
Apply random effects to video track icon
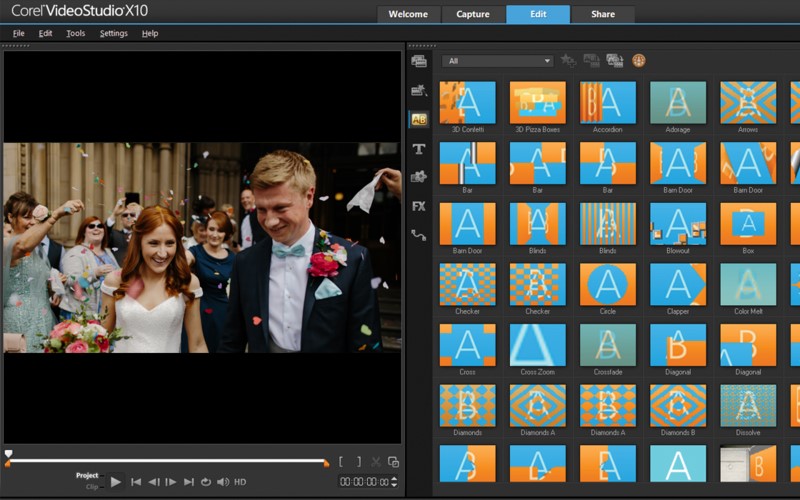coord(615,61)
